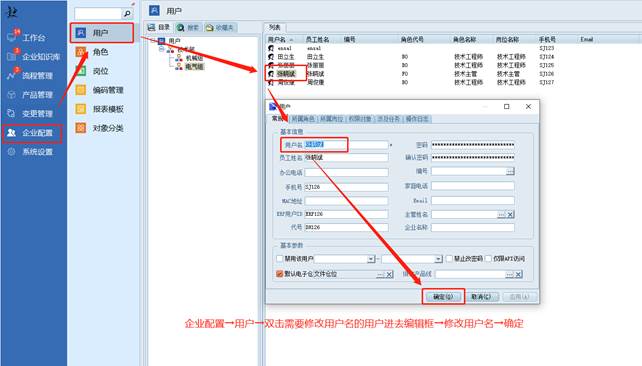Select the 用户 root tree node
Viewport: 642px width, 366px height.
coord(174,41)
